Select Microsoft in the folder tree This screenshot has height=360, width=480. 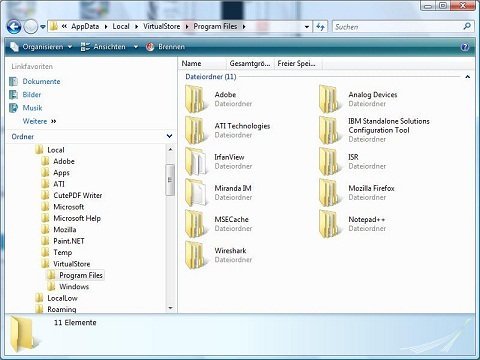point(69,207)
